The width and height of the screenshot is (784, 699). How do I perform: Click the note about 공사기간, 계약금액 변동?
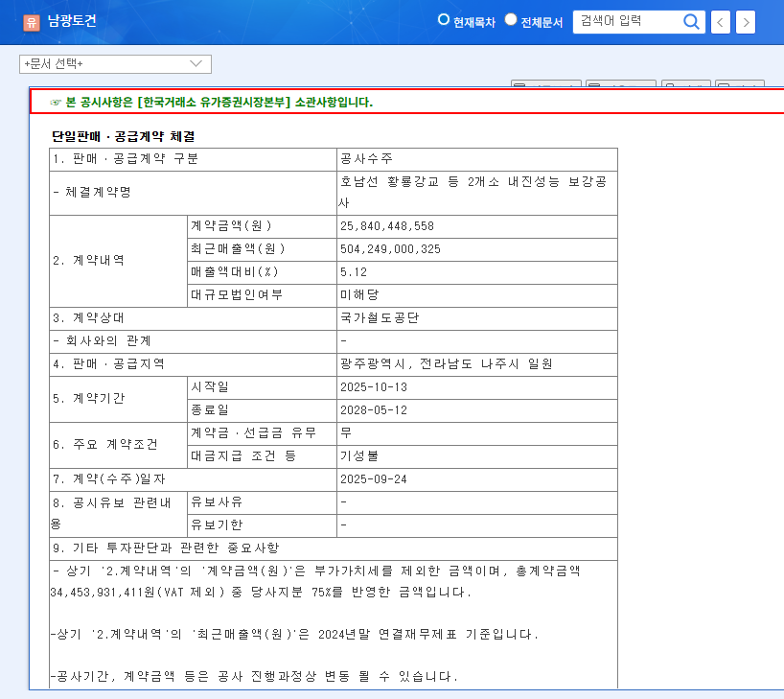tap(254, 677)
